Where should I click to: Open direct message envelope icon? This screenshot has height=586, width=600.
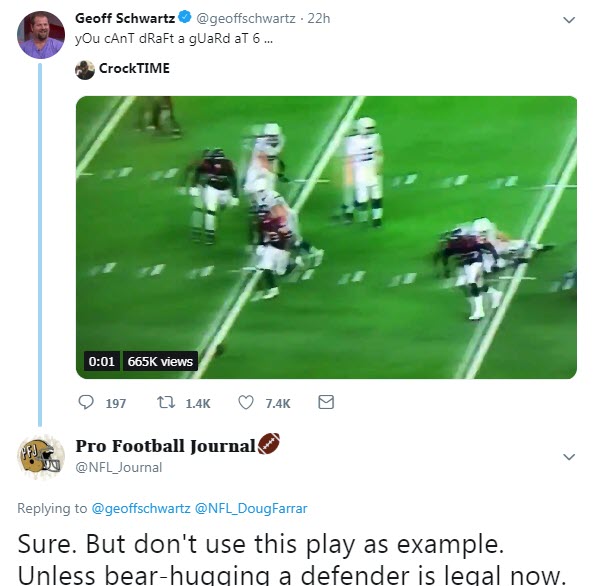pyautogui.click(x=325, y=403)
